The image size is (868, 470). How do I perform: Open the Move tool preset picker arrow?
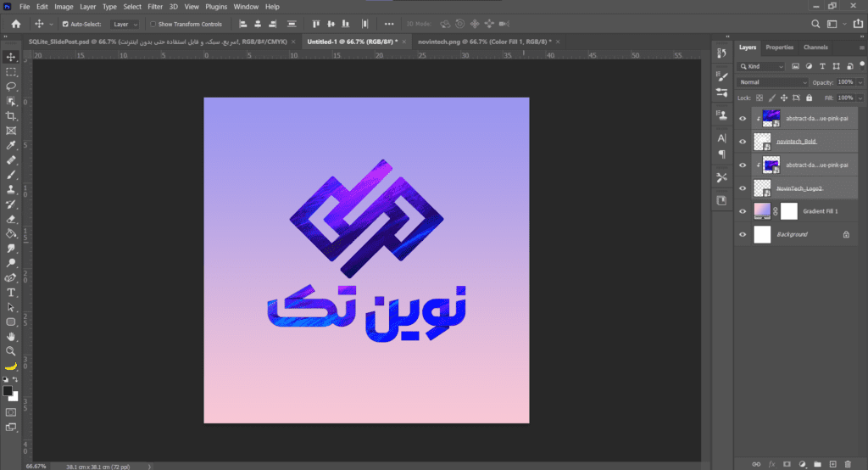(51, 25)
